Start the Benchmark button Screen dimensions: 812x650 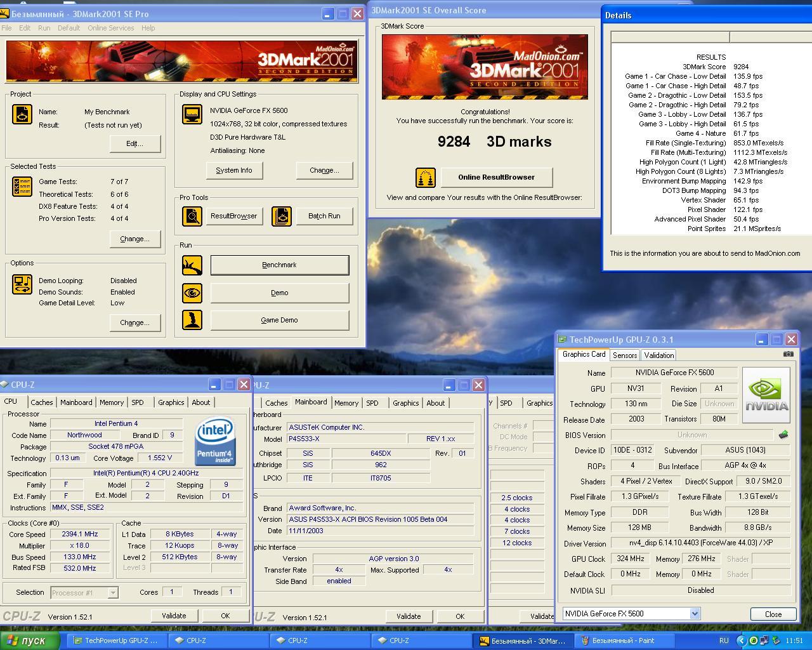pyautogui.click(x=280, y=265)
